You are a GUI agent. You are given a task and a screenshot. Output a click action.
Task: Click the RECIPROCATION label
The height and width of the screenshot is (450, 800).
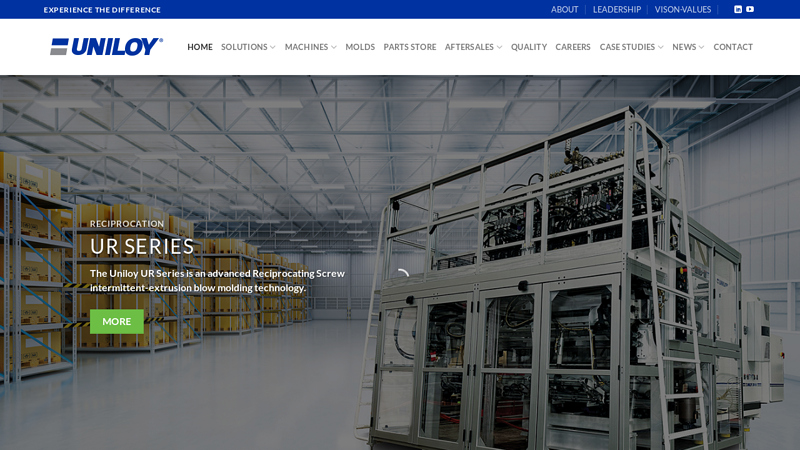(x=127, y=223)
